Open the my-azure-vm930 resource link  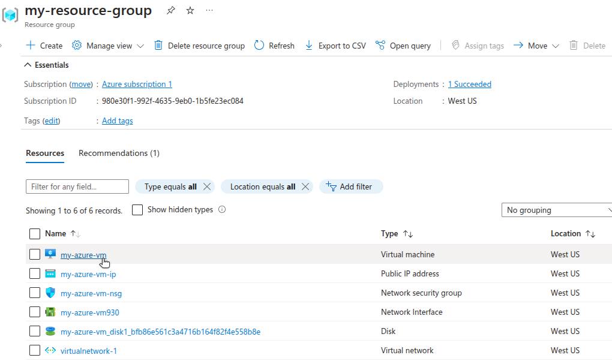[90, 312]
